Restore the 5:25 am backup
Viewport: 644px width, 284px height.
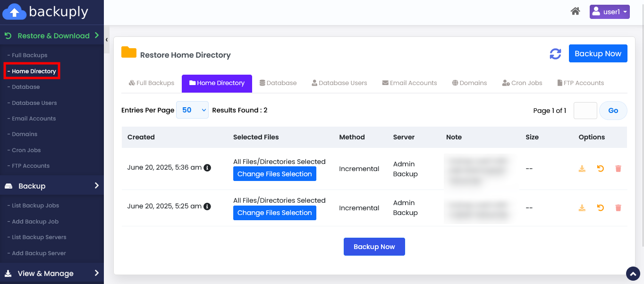[x=600, y=208]
